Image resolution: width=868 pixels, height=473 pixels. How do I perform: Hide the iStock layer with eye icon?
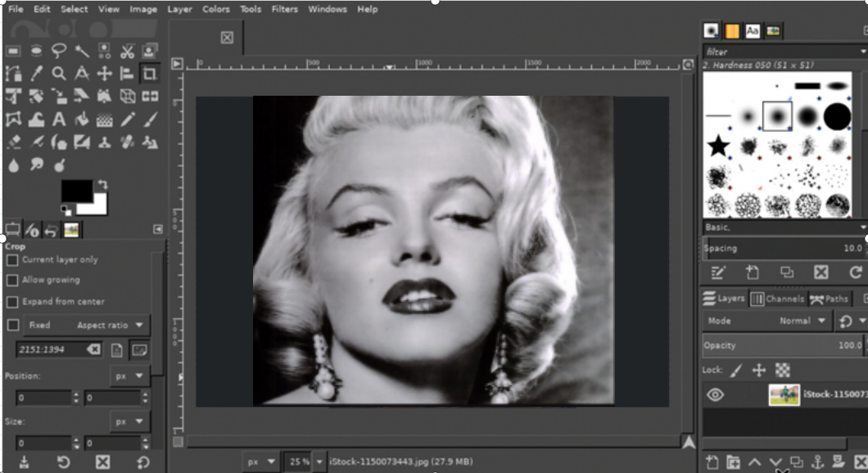[x=715, y=395]
